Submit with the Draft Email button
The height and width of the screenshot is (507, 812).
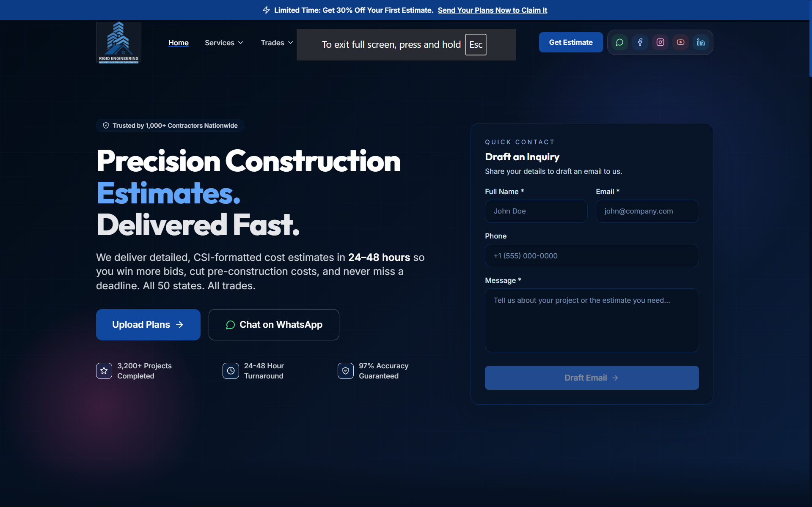click(x=592, y=378)
